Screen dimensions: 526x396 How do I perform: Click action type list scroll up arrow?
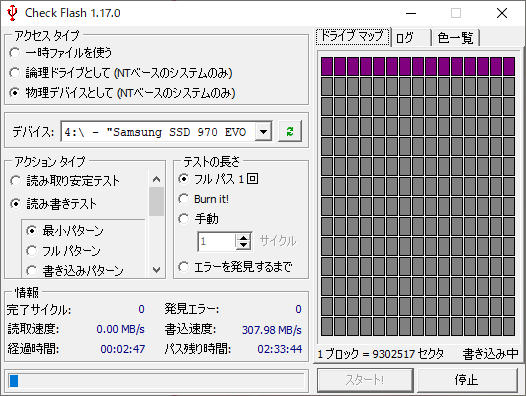pyautogui.click(x=156, y=179)
